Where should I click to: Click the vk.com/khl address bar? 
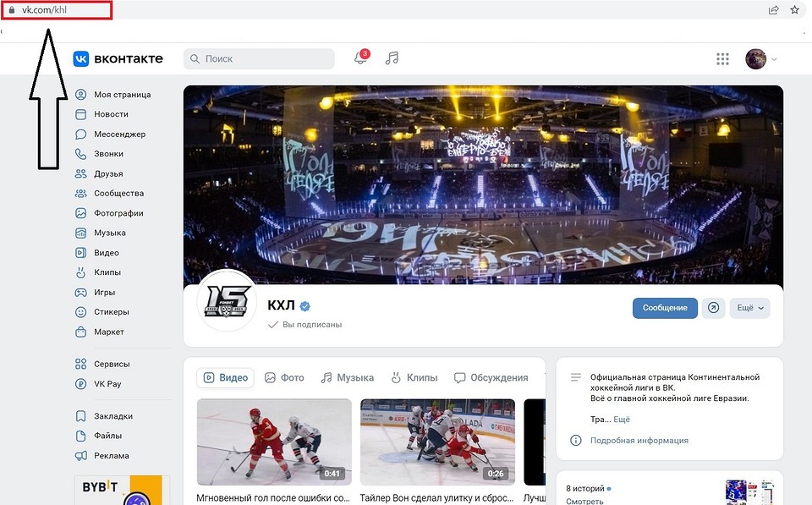[57, 10]
